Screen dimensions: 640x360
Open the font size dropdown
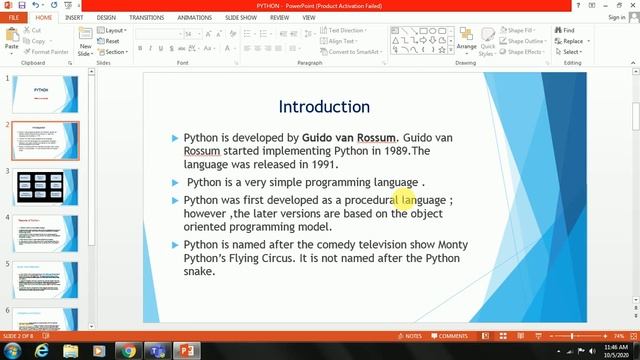pos(199,34)
